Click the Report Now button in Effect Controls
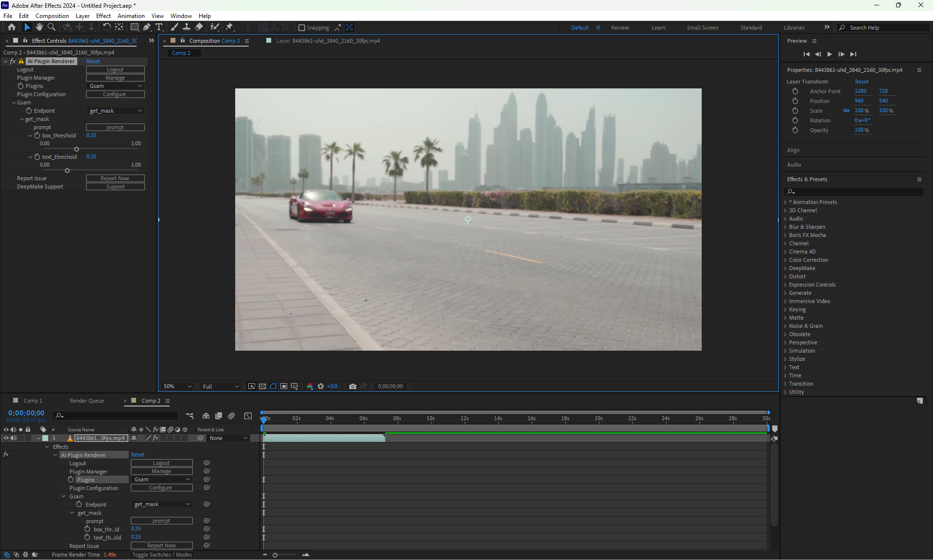This screenshot has height=560, width=933. (x=115, y=178)
